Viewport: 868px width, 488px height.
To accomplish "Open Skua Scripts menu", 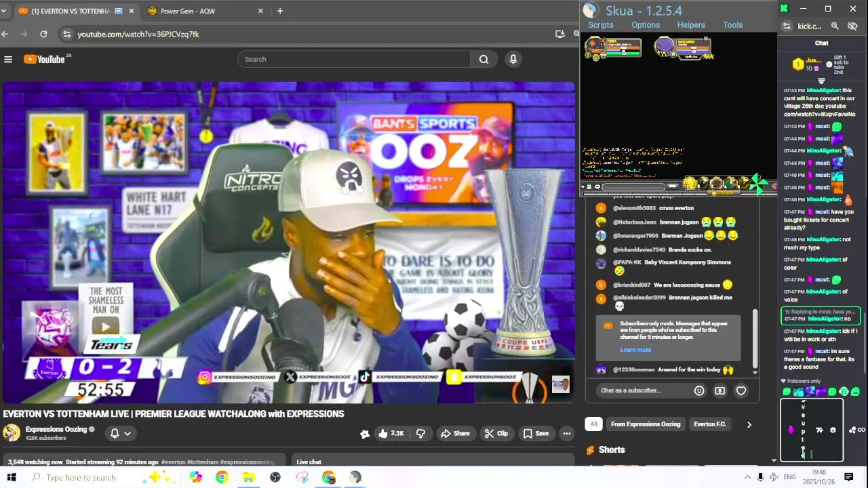I will (x=601, y=25).
